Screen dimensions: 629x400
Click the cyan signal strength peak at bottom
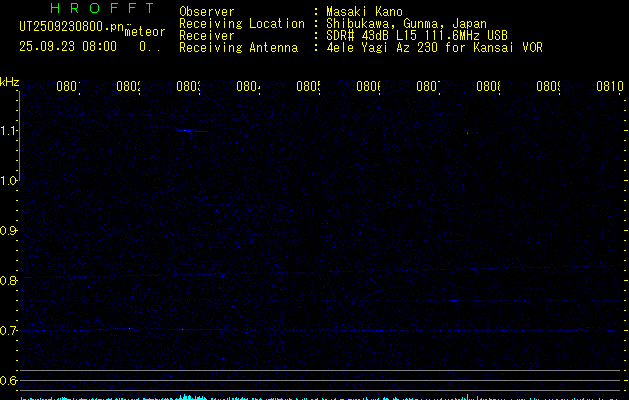(x=187, y=396)
